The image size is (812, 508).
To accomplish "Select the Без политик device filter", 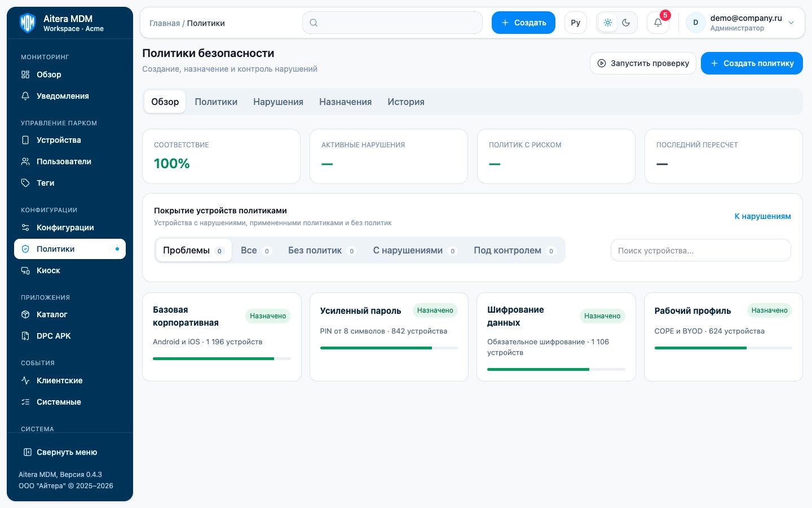I will [x=322, y=250].
